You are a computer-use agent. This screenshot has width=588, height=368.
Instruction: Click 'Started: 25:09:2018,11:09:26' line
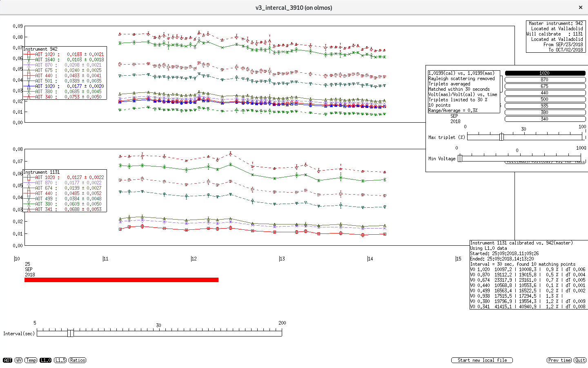click(505, 254)
